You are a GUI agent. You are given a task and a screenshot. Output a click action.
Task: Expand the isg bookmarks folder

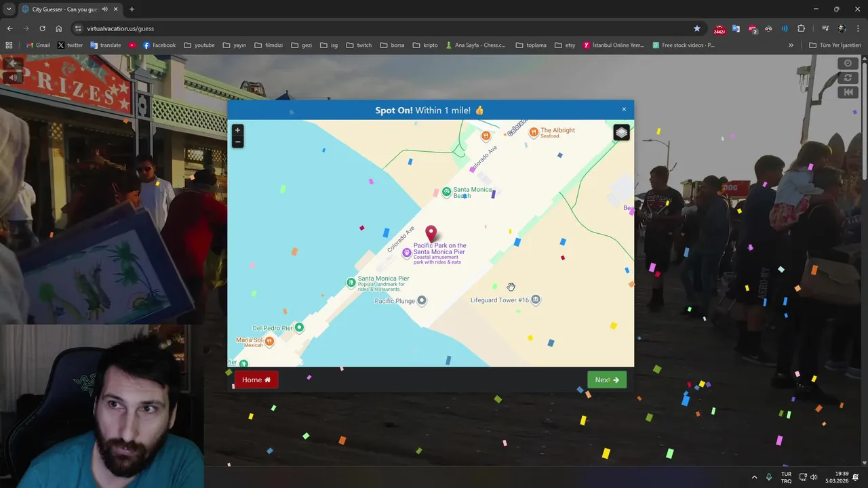[x=328, y=45]
